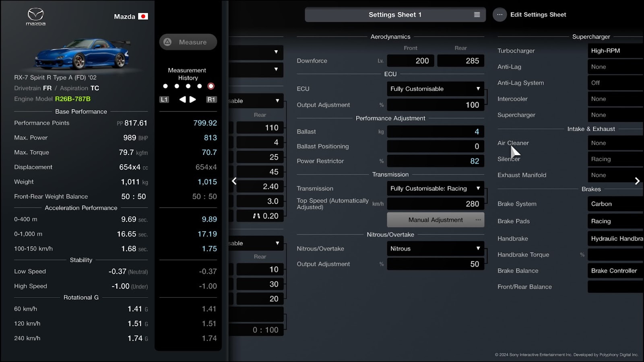Click the Handbrake Torque value field

(x=616, y=255)
